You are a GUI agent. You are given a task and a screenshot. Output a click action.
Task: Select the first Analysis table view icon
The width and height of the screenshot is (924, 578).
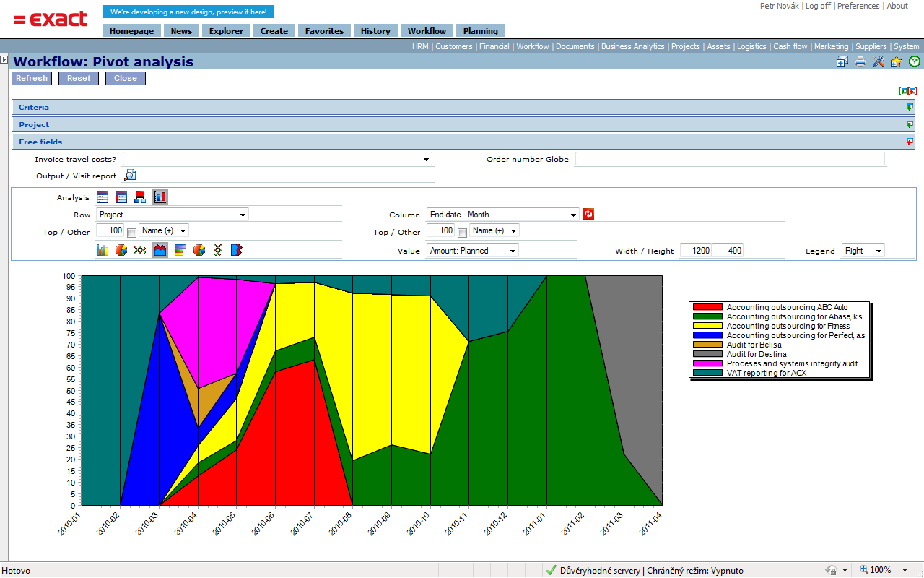point(103,197)
